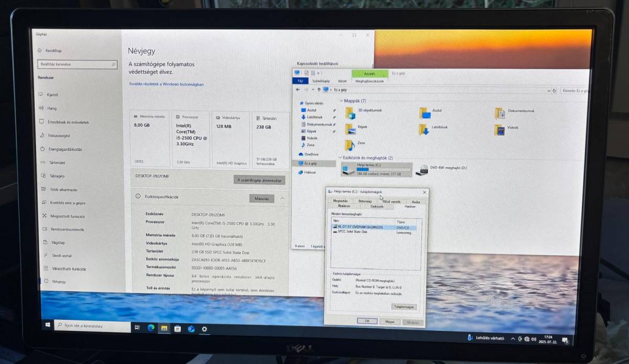Screen dimensions: 629x364
Task: Switch to Általános tab in properties
Action: pyautogui.click(x=344, y=206)
